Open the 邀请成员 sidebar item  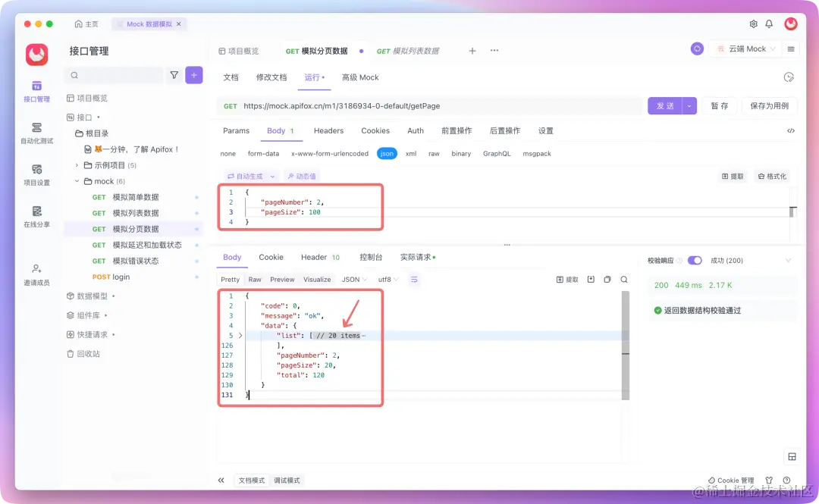click(36, 274)
